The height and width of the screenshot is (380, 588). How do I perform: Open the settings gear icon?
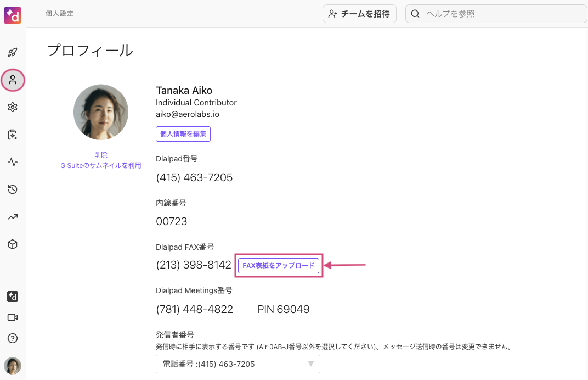(13, 108)
